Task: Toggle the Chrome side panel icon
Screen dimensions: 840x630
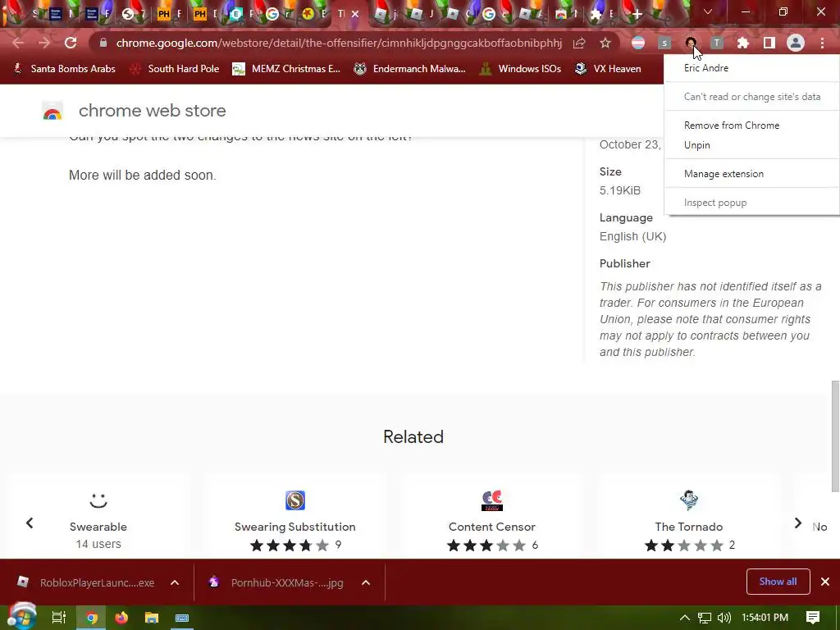Action: (x=769, y=43)
